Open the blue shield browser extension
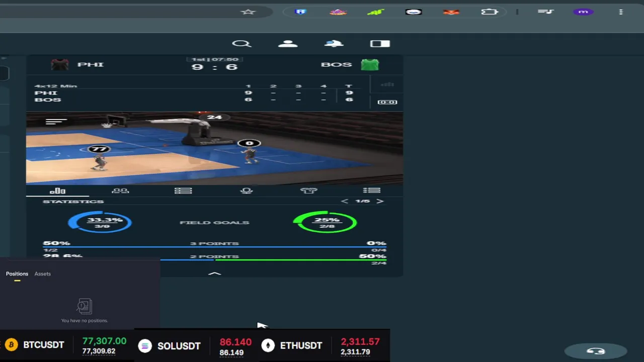 pyautogui.click(x=300, y=12)
